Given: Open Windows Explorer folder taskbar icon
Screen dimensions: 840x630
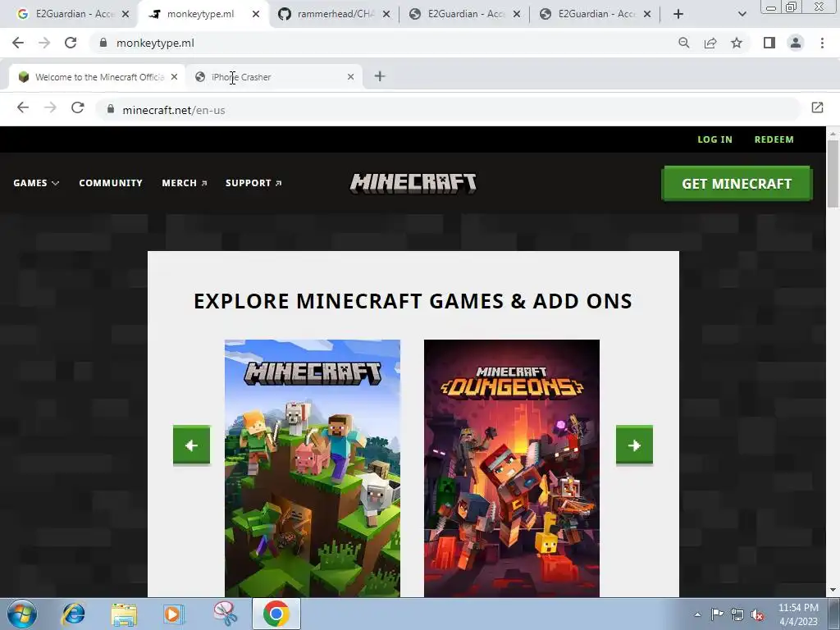Looking at the screenshot, I should tap(124, 614).
